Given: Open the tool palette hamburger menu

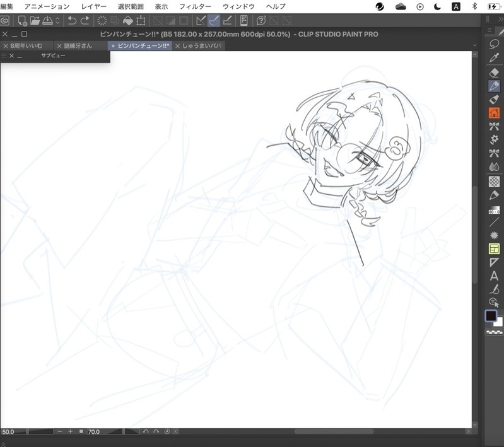Looking at the screenshot, I should pyautogui.click(x=489, y=30).
